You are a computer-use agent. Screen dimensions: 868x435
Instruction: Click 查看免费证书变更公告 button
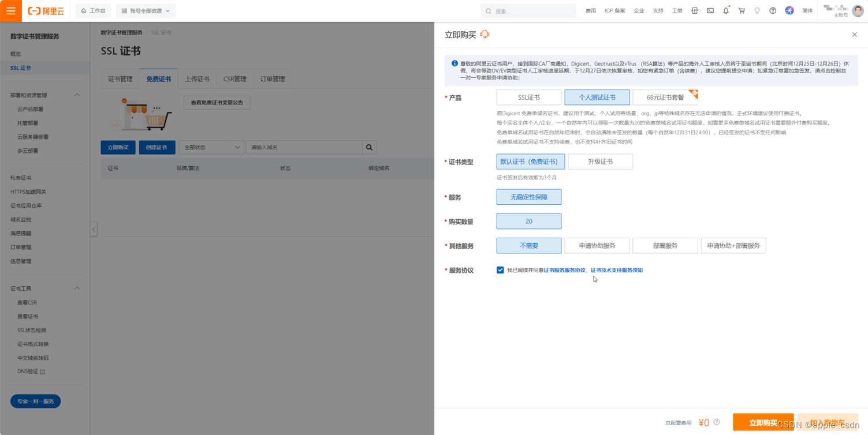pyautogui.click(x=217, y=103)
